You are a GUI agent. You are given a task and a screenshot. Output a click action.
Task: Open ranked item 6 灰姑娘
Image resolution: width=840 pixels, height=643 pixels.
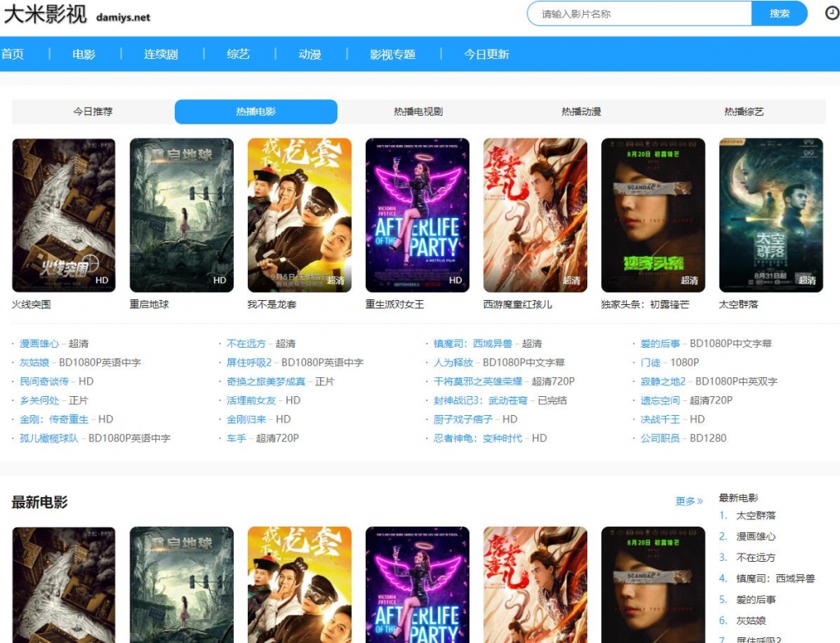click(751, 621)
